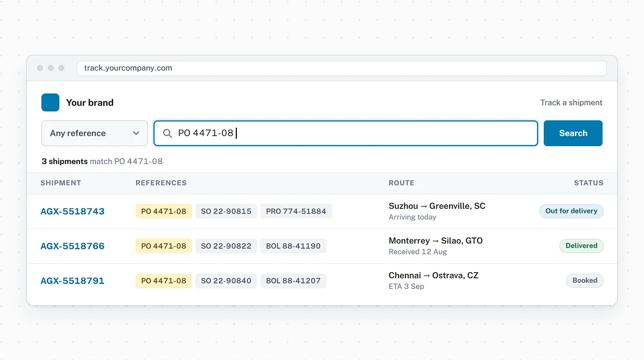The image size is (644, 360).
Task: Open the Track a shipment link
Action: click(x=571, y=102)
